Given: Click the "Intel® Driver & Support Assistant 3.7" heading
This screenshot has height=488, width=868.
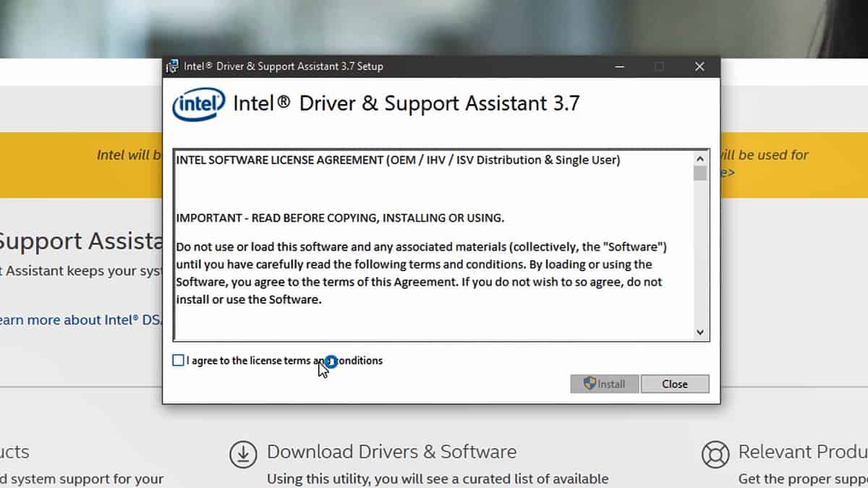Looking at the screenshot, I should [407, 103].
